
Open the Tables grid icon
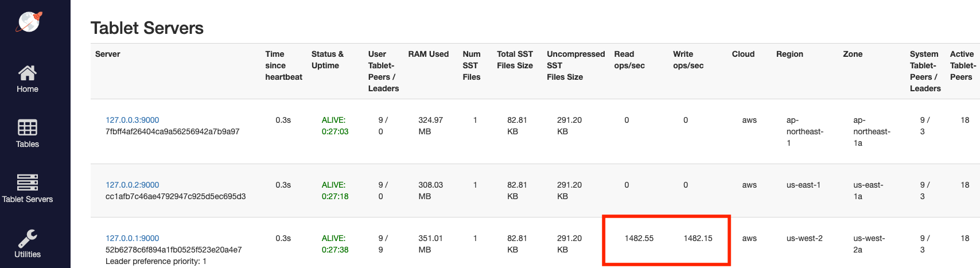coord(28,127)
